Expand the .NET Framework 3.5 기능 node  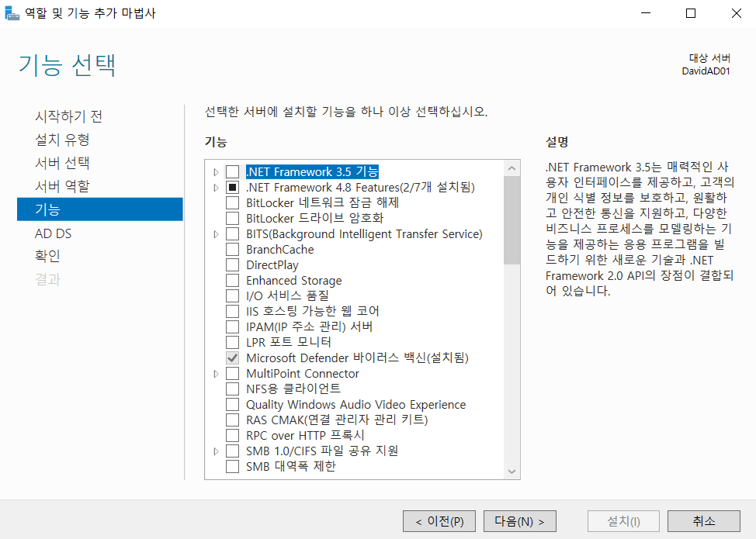click(x=216, y=172)
